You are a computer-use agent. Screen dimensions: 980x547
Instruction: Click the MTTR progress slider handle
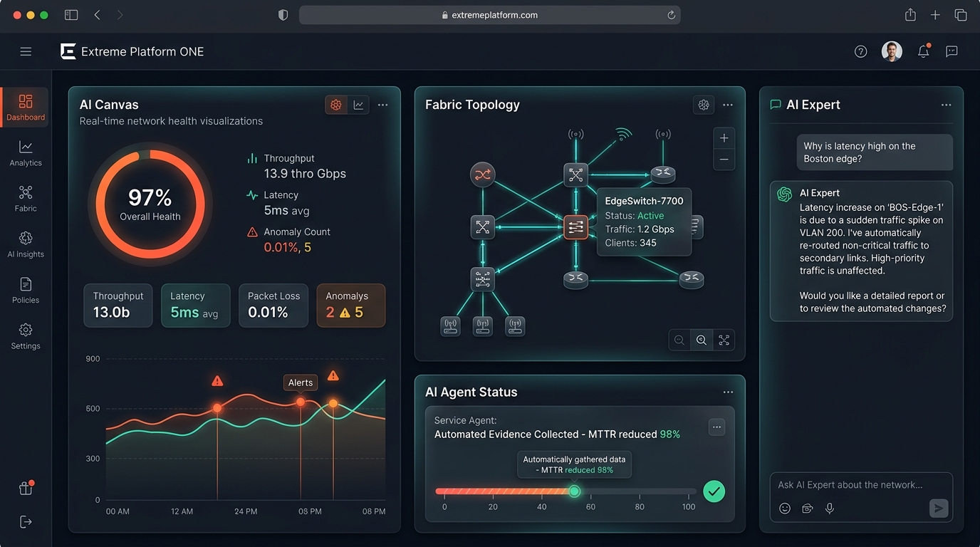pyautogui.click(x=574, y=491)
